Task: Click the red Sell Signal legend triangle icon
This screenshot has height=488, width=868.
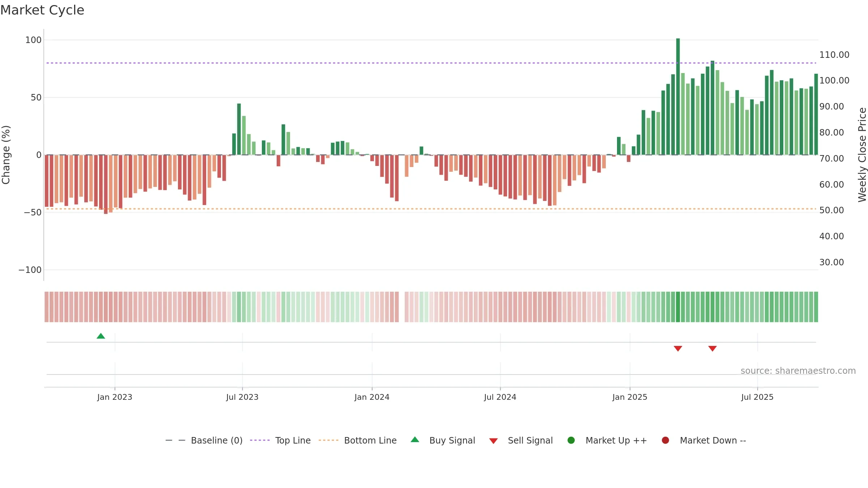Action: point(494,441)
